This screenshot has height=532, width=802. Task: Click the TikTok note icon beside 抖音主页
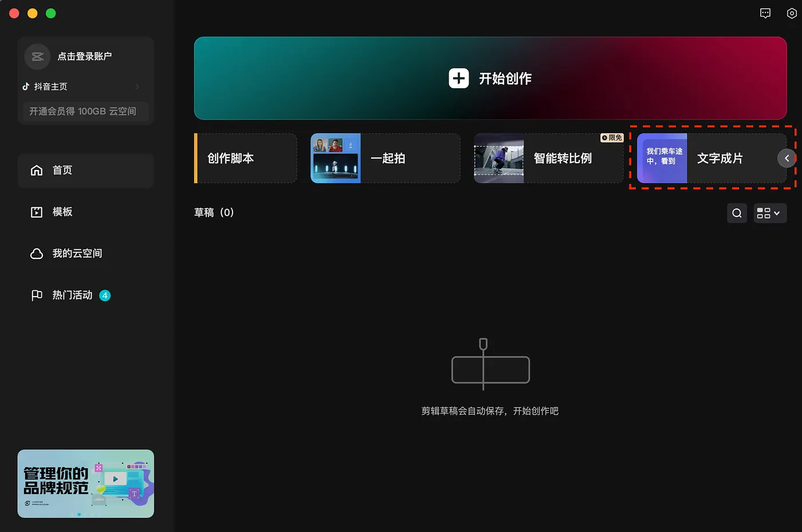[x=26, y=86]
